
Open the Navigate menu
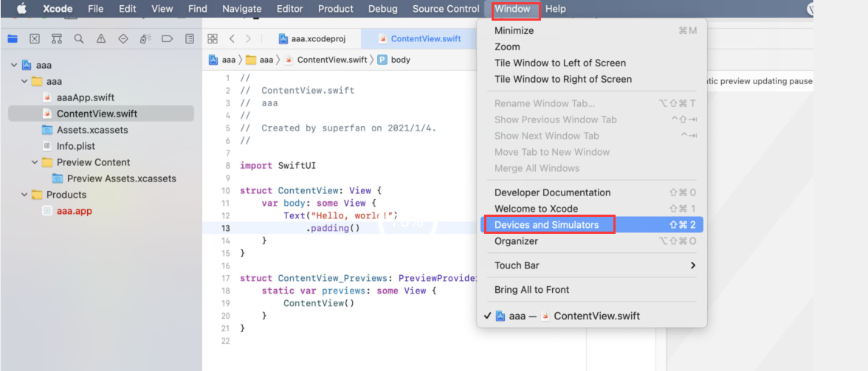pos(244,9)
